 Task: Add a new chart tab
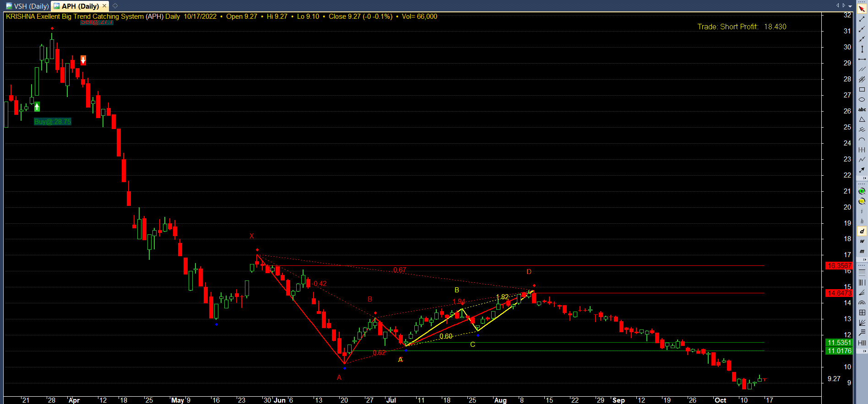point(115,6)
